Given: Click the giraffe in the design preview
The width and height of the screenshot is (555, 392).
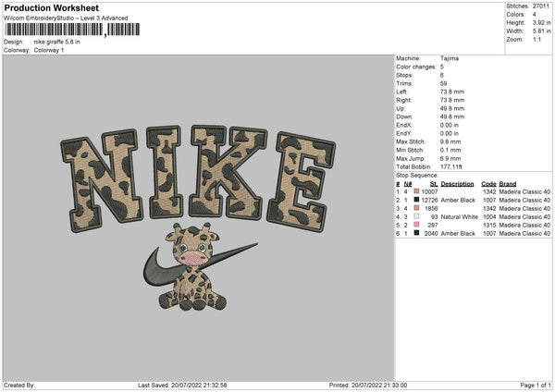Looking at the screenshot, I should pyautogui.click(x=193, y=267).
